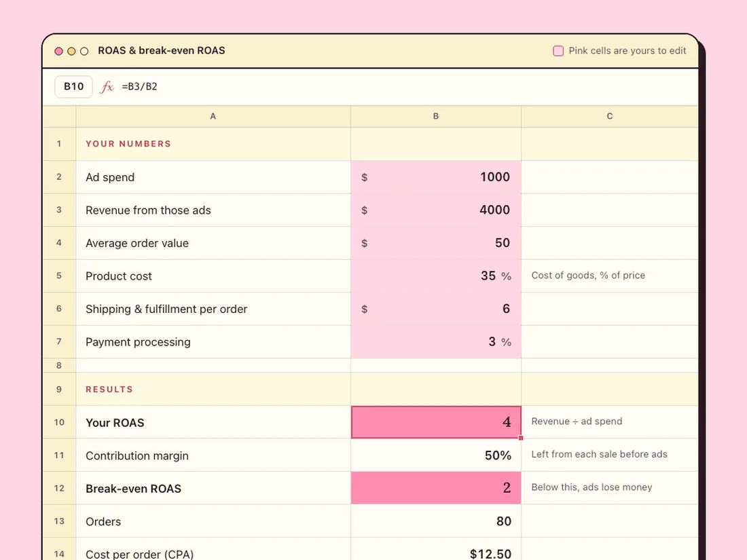Viewport: 747px width, 560px height.
Task: Select row 6 header
Action: click(x=59, y=309)
